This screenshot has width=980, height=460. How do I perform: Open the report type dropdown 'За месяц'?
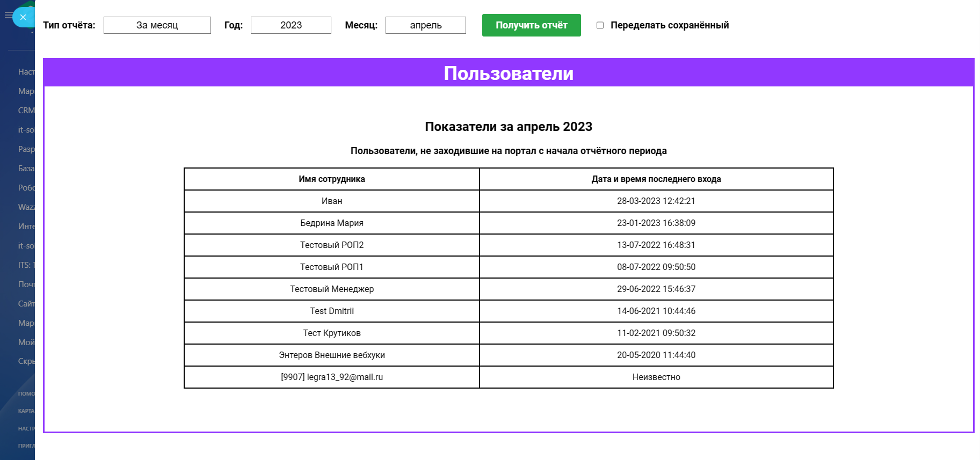[x=157, y=25]
